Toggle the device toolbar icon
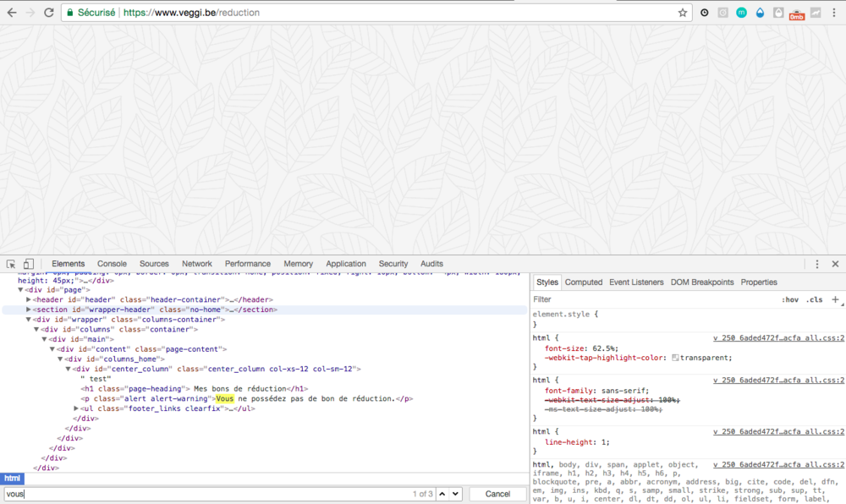 [x=28, y=264]
